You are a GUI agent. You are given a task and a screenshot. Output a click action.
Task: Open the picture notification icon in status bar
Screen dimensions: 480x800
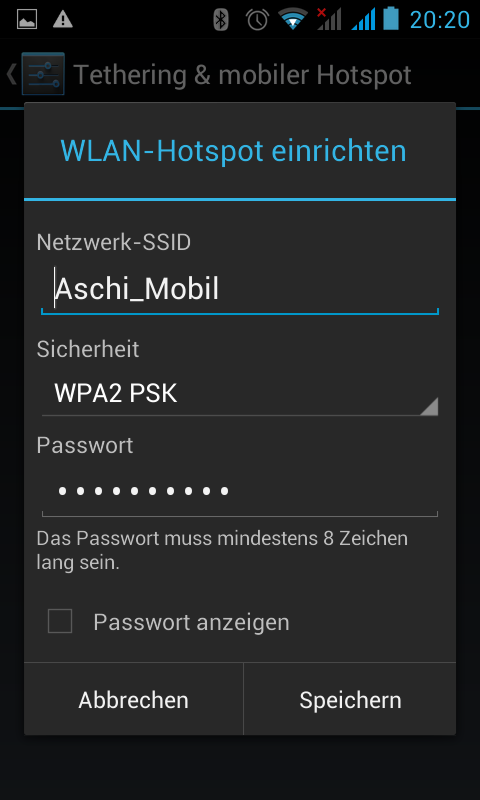(27, 19)
